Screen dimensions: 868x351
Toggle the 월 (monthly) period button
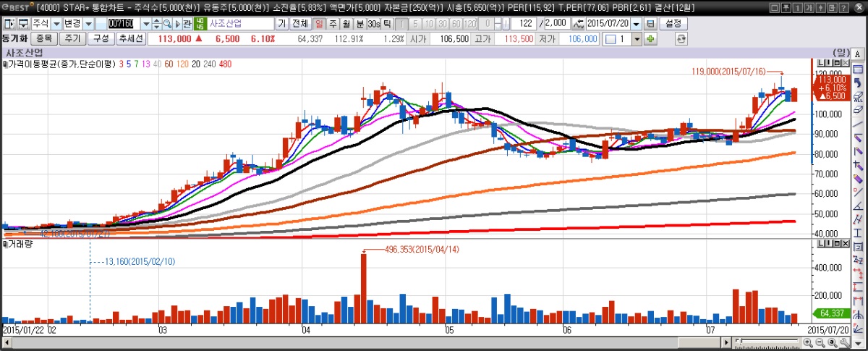coord(346,23)
